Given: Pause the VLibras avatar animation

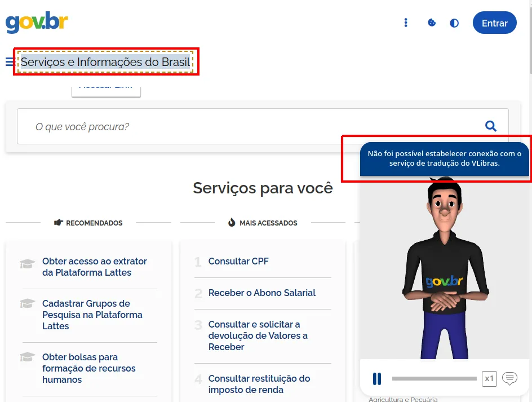Looking at the screenshot, I should [377, 378].
